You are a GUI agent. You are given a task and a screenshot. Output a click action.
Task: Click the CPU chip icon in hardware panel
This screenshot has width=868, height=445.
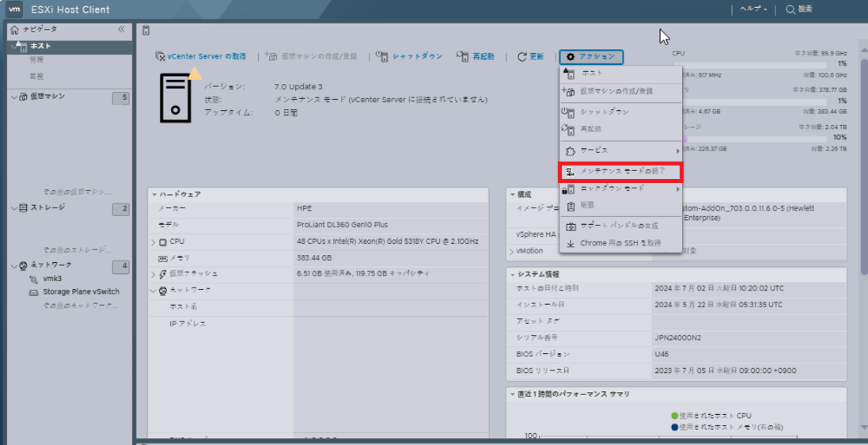pos(163,242)
